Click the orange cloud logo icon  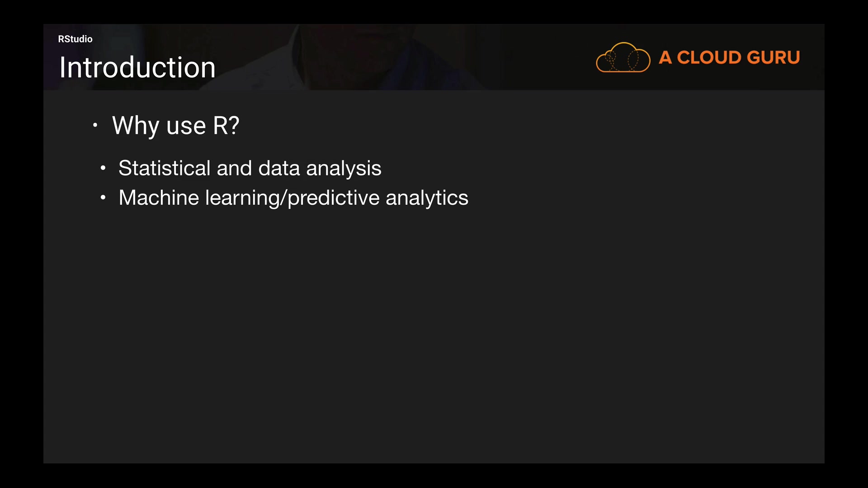(623, 57)
